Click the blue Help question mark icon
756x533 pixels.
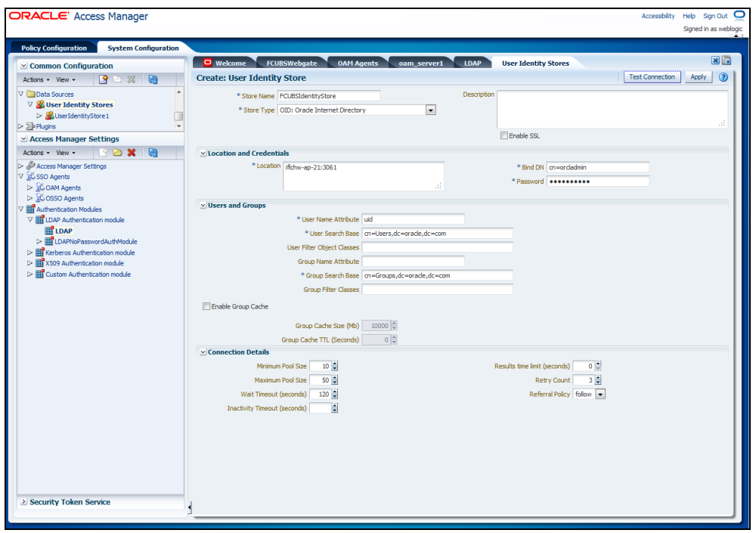coord(723,77)
